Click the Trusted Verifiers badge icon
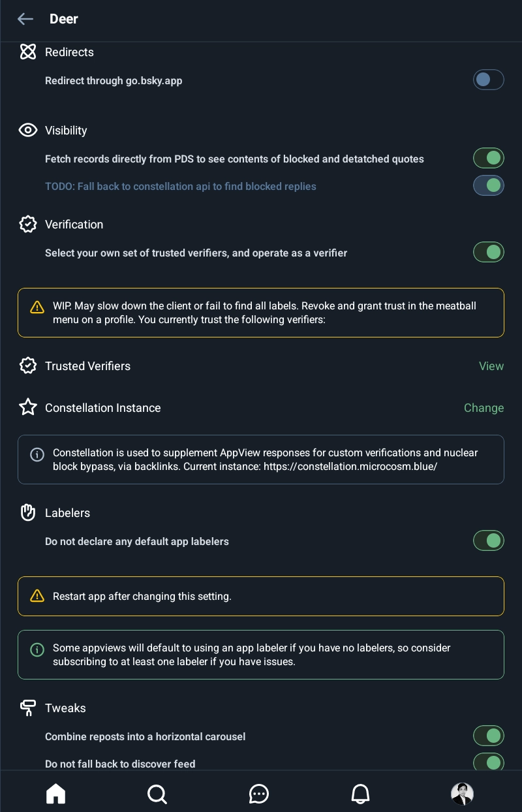Screen dimensions: 522x812 pos(27,366)
